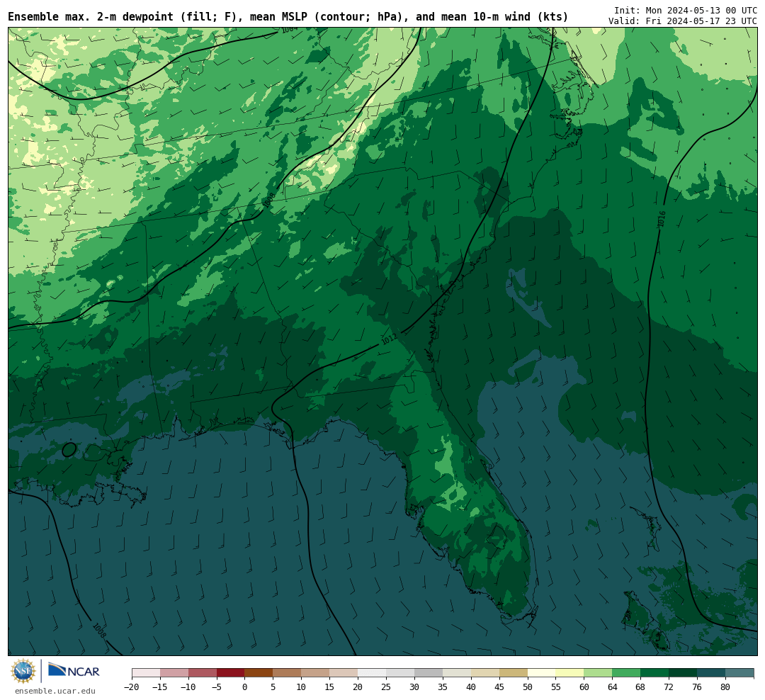Click the 1008 label over the Gulf
The image size is (765, 700).
point(98,630)
